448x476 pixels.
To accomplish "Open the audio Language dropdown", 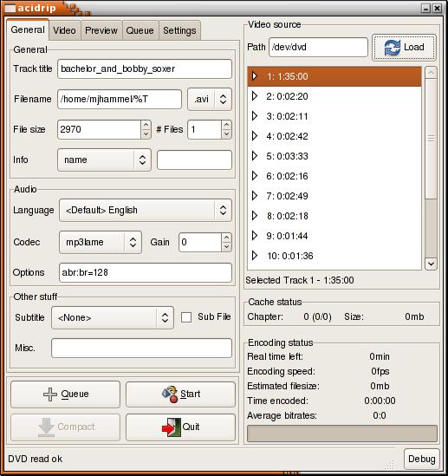I will [146, 210].
